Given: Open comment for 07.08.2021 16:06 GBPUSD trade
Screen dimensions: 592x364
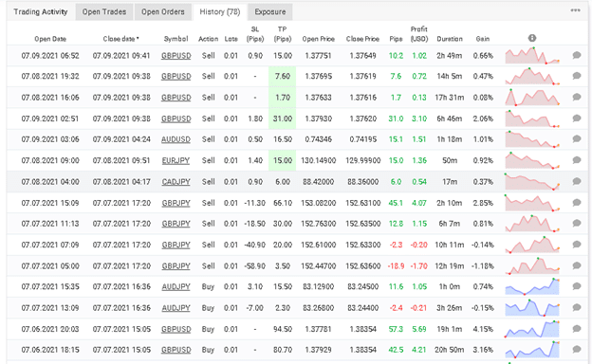Looking at the screenshot, I should (x=577, y=98).
